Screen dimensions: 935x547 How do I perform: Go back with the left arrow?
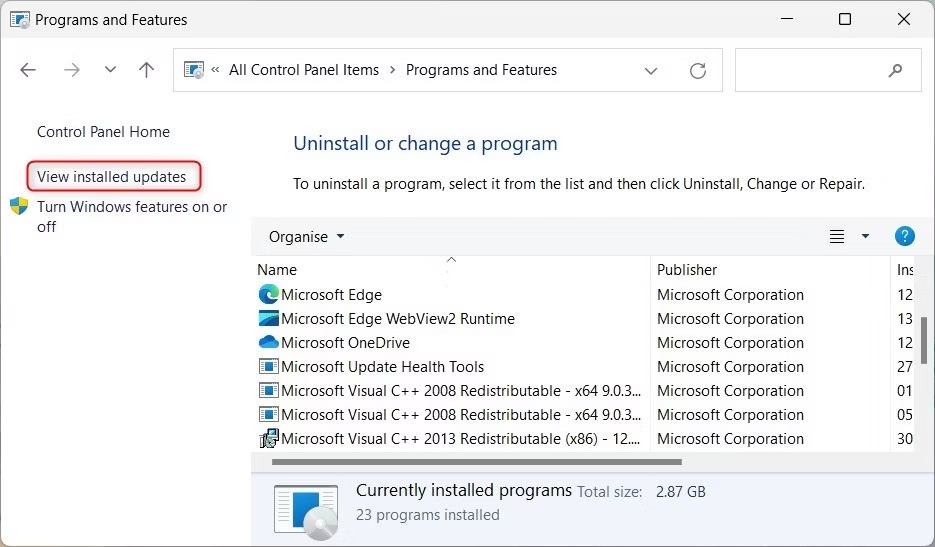click(28, 70)
